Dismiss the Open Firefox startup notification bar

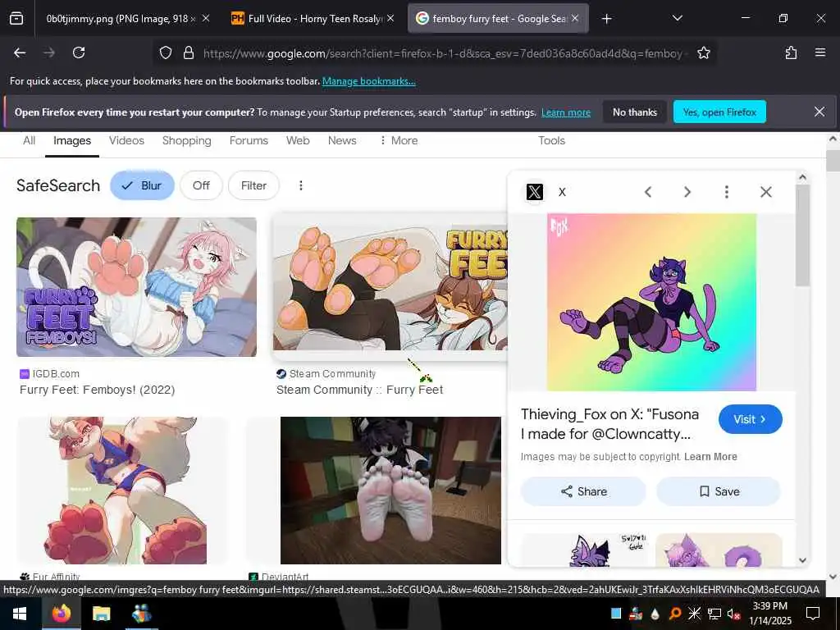tap(819, 112)
